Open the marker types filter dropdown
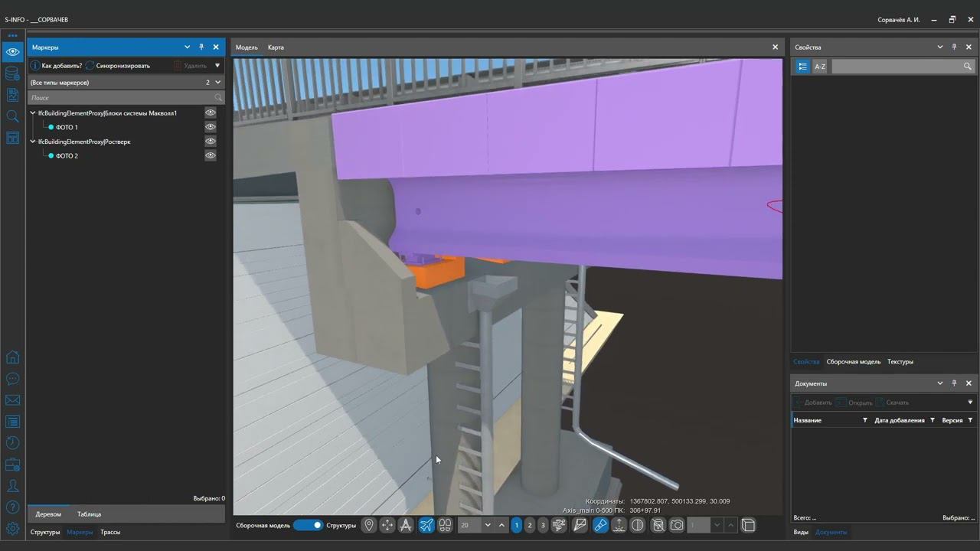This screenshot has height=551, width=980. tap(217, 82)
